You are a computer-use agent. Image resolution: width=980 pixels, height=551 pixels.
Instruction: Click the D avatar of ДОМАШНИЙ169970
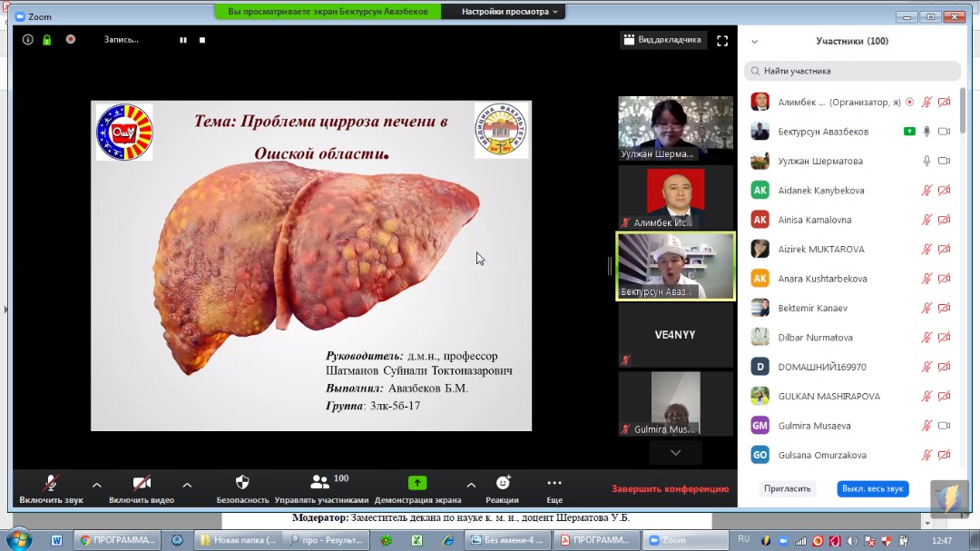click(760, 367)
